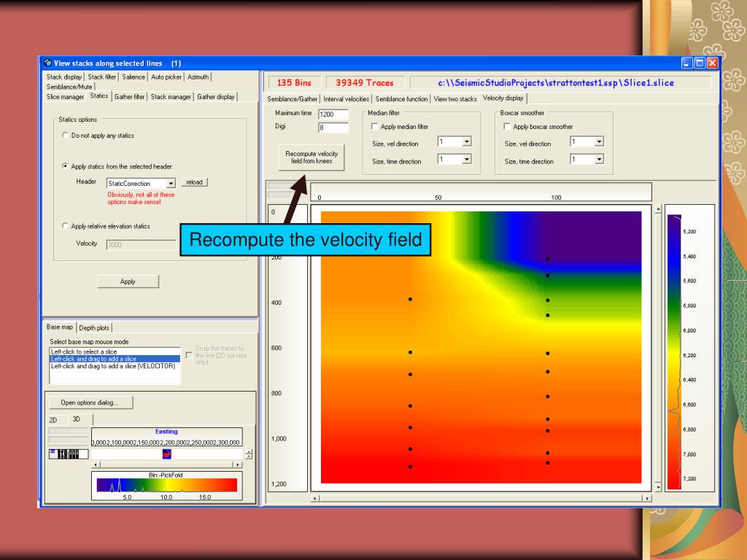Image resolution: width=747 pixels, height=560 pixels.
Task: Click base map scrollbar right arrow
Action: pos(237,464)
